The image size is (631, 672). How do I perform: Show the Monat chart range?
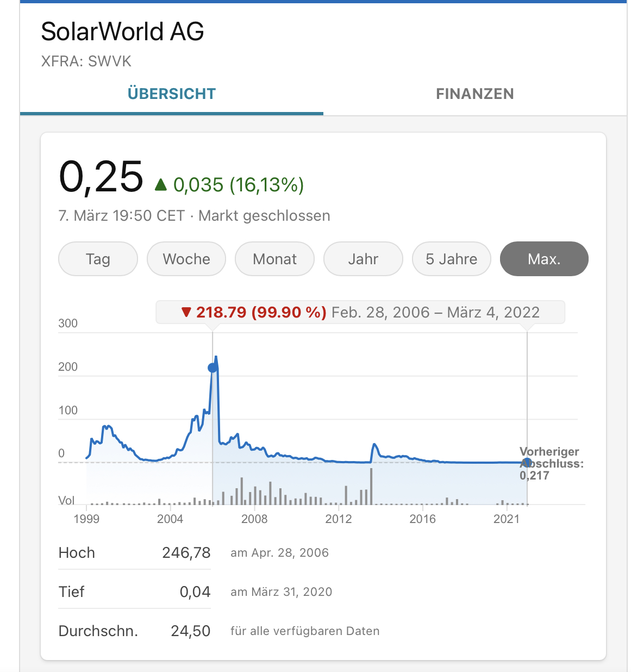(x=274, y=259)
